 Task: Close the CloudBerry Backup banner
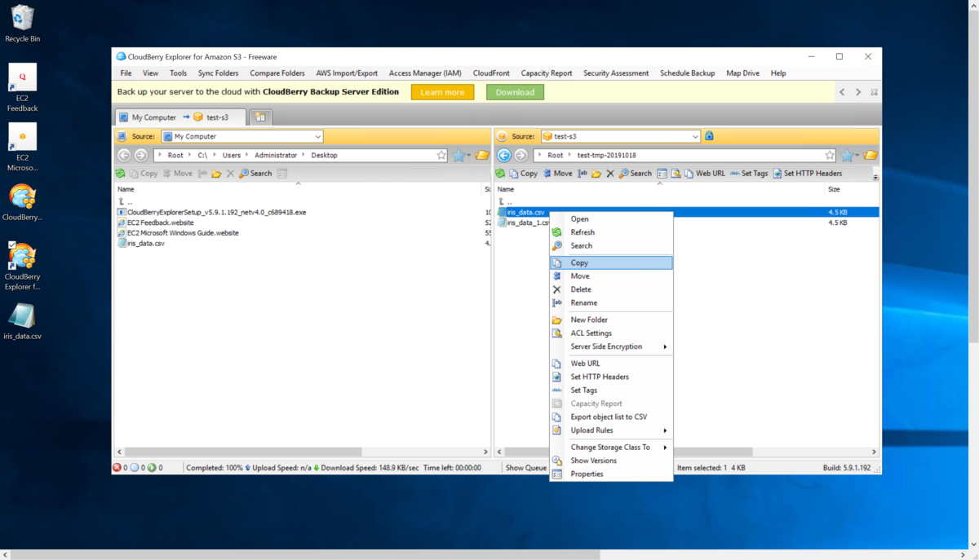pos(874,92)
